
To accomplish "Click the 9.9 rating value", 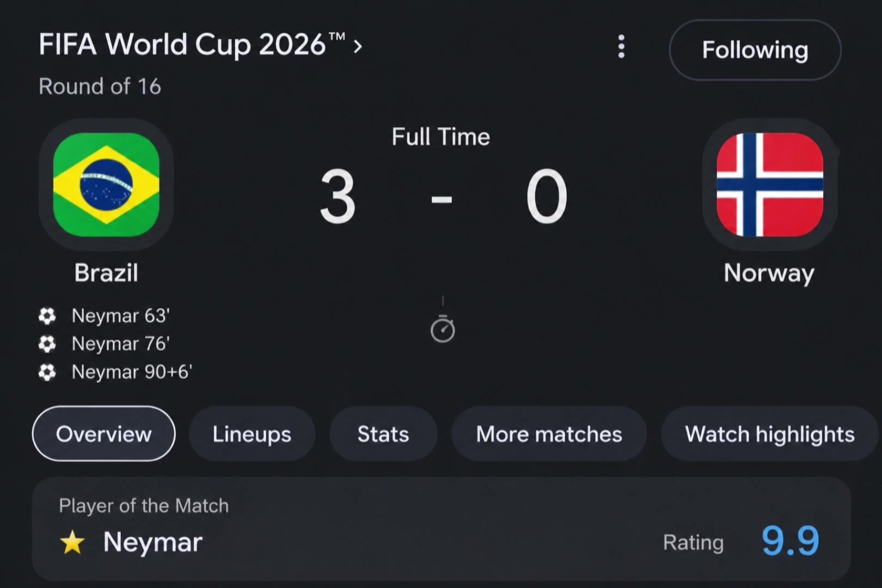I will 790,541.
